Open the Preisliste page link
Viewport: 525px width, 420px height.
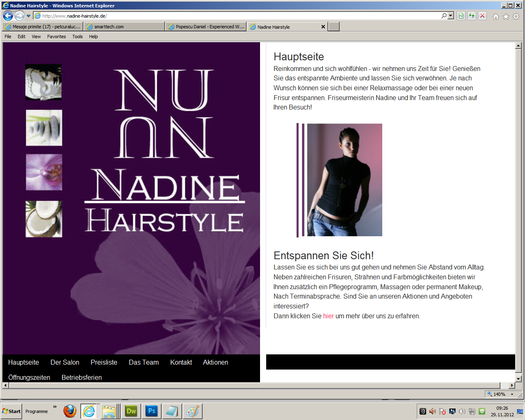(x=104, y=362)
